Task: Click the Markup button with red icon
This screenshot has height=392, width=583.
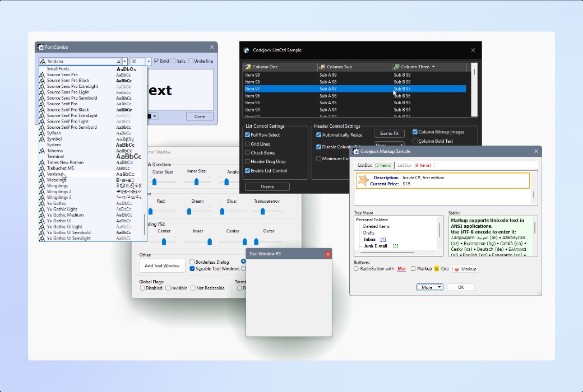Action: [x=465, y=269]
